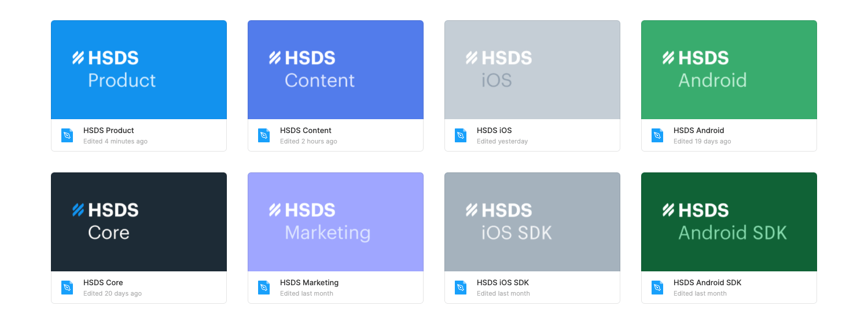Click the file icon beside HSDS Content
Image resolution: width=868 pixels, height=324 pixels.
point(264,135)
